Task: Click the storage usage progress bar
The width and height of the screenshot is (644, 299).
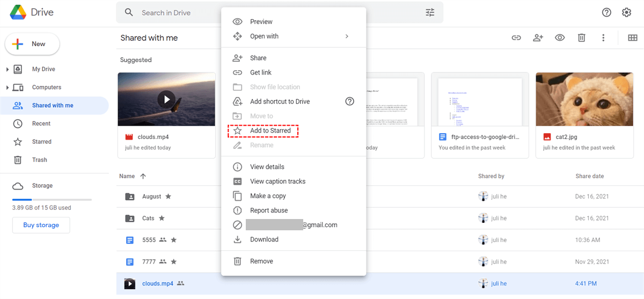Action: point(52,199)
